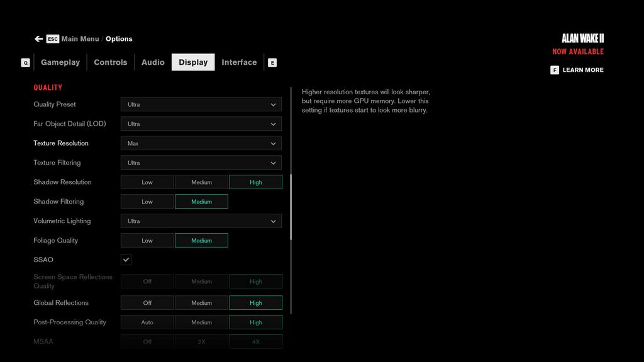Open the Texture Filtering dropdown
Image resolution: width=644 pixels, height=362 pixels.
tap(201, 162)
